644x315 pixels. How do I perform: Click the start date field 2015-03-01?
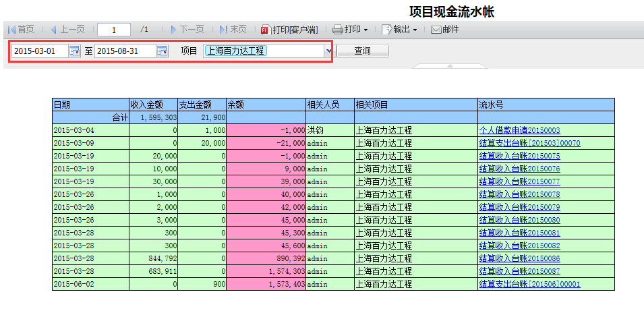coord(40,51)
